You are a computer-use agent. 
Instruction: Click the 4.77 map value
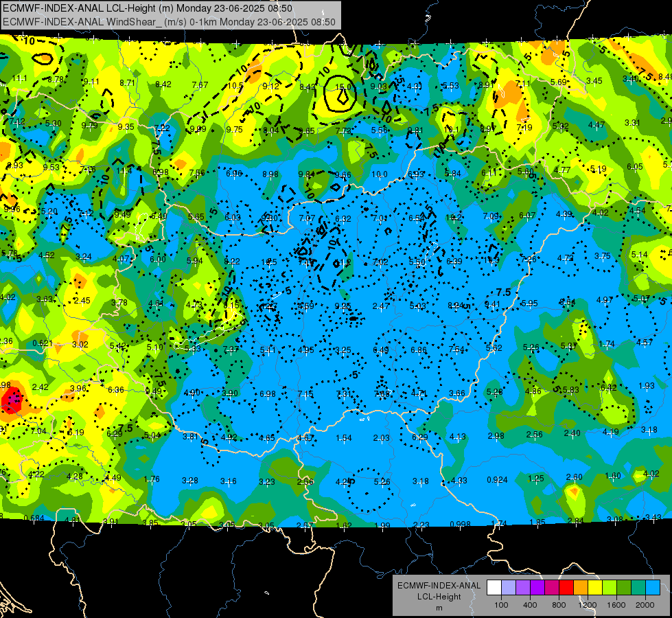[x=562, y=170]
